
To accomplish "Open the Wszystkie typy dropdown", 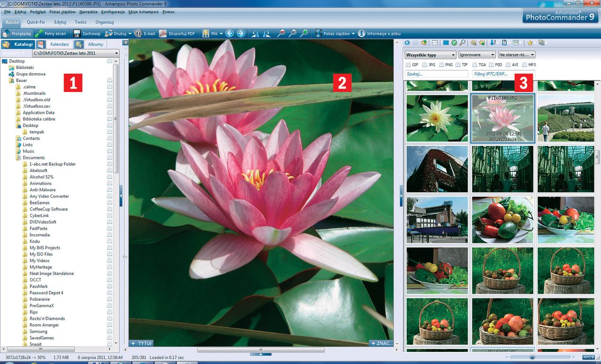I will pyautogui.click(x=430, y=55).
